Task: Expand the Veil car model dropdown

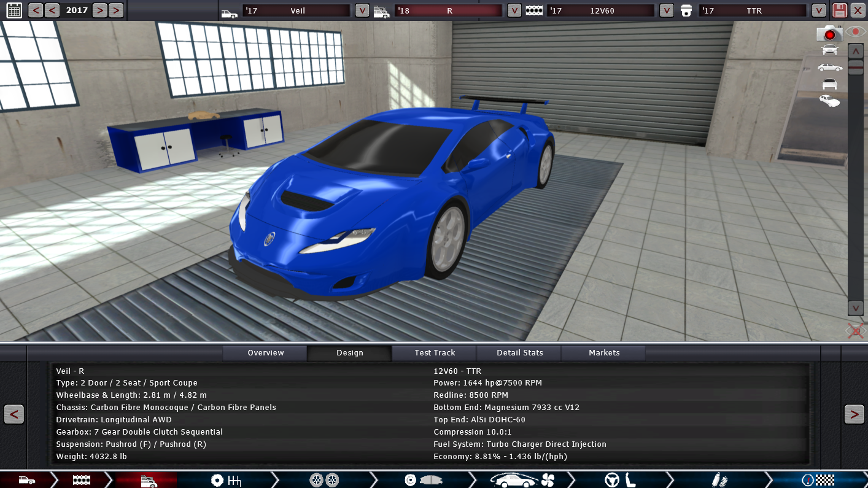Action: pos(362,11)
